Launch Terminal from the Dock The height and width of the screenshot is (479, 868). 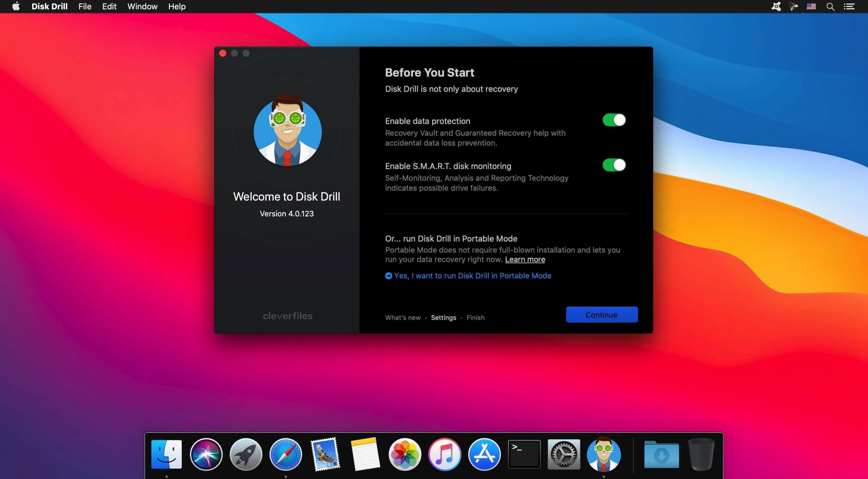click(x=524, y=455)
